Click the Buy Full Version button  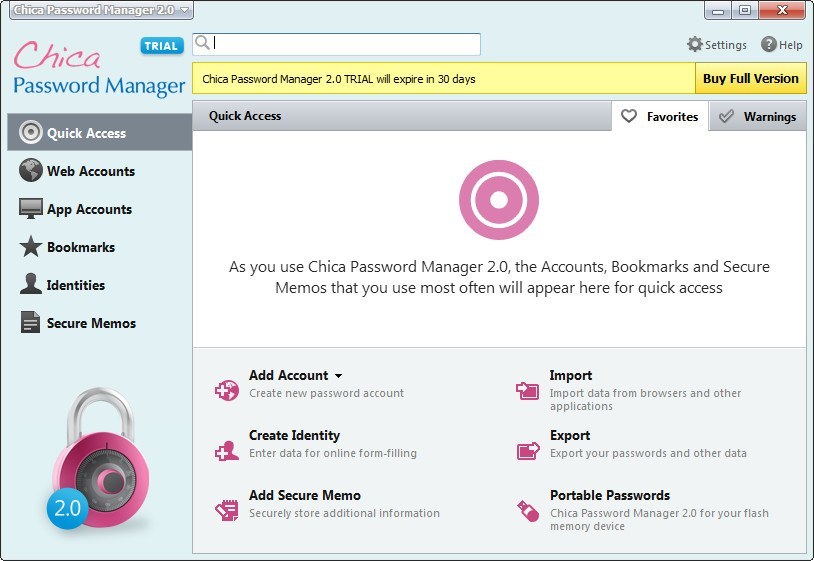[x=751, y=78]
